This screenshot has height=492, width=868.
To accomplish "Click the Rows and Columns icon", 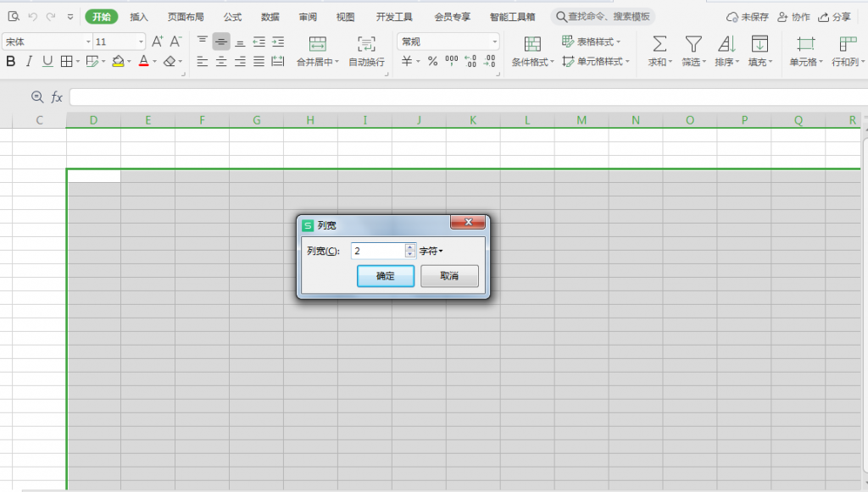I will (x=847, y=44).
